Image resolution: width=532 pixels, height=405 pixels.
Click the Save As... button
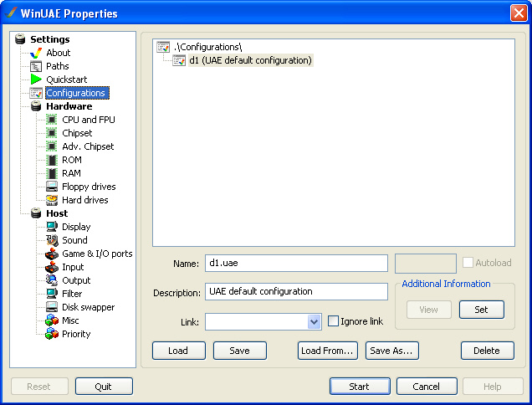point(392,351)
